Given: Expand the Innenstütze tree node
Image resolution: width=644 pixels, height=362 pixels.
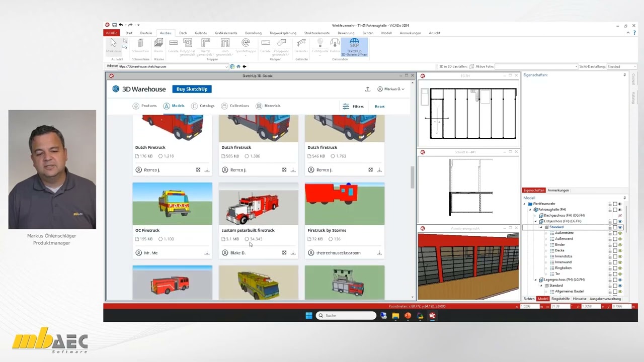Looking at the screenshot, I should click(x=546, y=256).
